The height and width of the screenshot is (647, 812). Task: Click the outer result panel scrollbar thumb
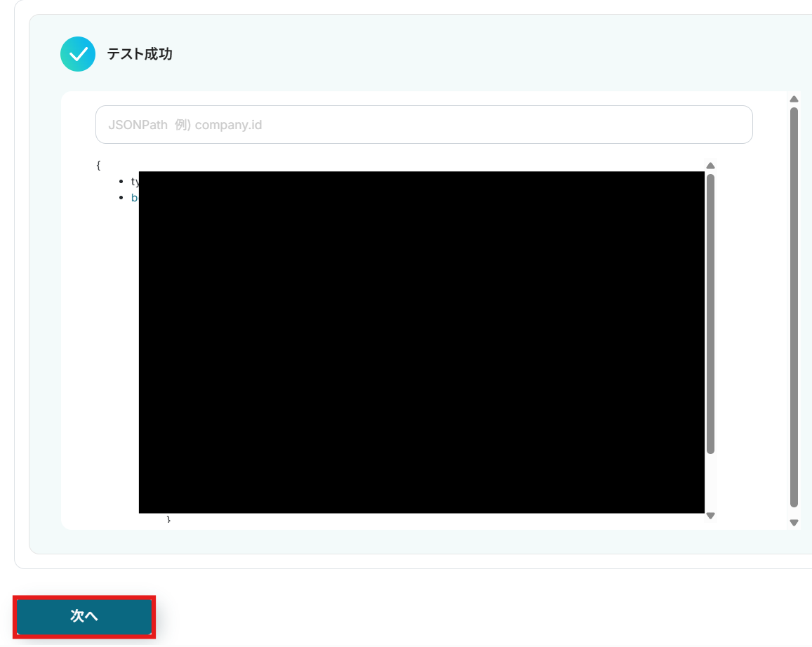point(794,307)
